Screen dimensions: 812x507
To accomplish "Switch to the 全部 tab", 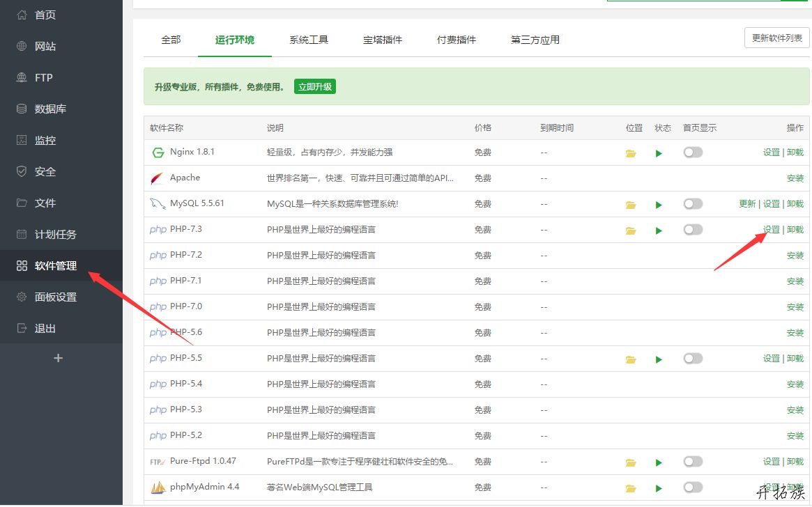I will tap(171, 40).
